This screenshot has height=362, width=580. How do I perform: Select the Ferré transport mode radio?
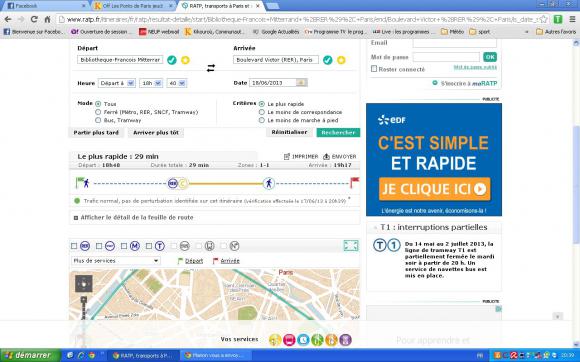coord(98,112)
